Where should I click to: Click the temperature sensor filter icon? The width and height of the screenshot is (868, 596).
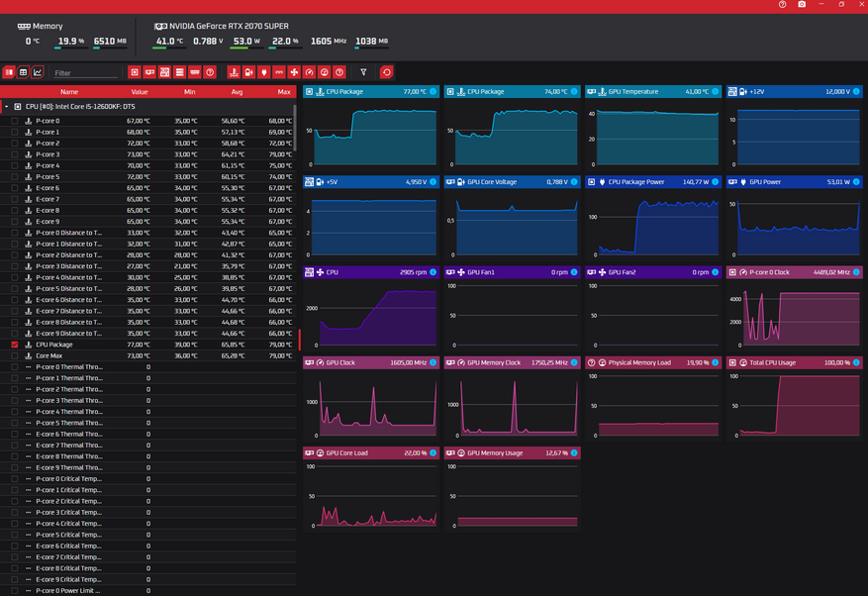point(234,72)
